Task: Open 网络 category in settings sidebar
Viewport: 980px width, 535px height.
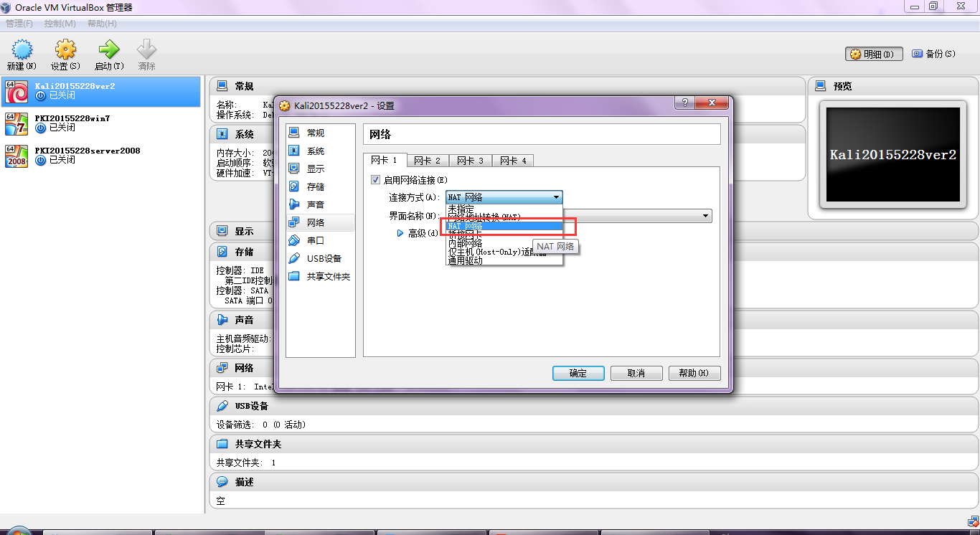Action: click(320, 222)
